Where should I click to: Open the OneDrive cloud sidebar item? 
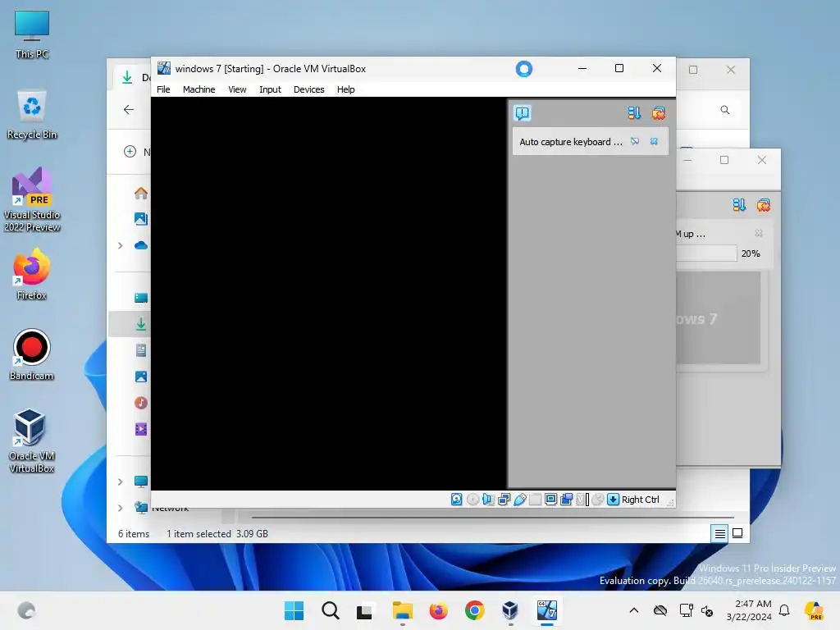coord(141,245)
